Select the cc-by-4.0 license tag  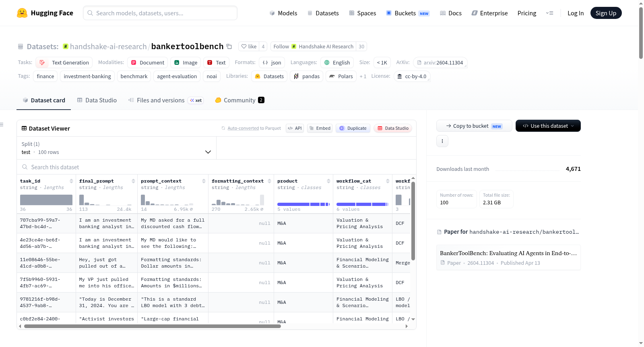pos(412,76)
